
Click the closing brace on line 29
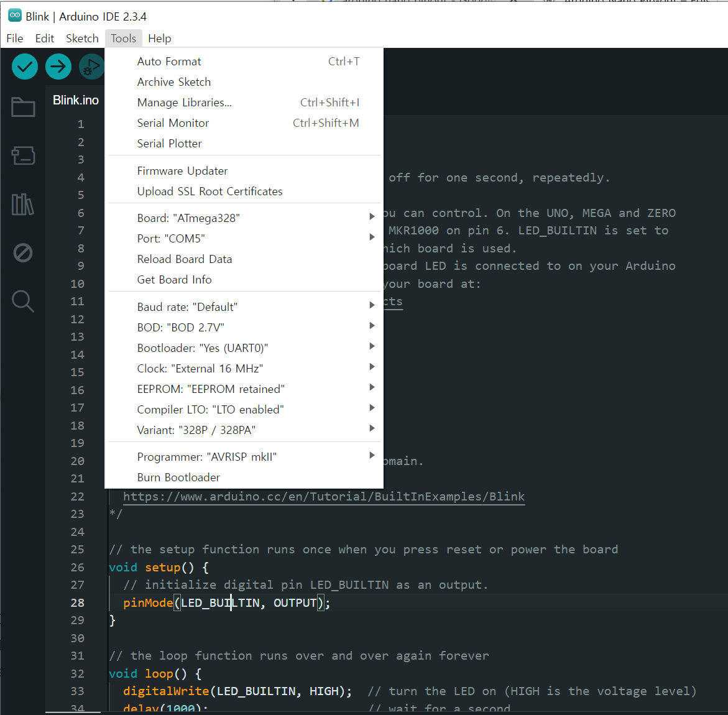pos(112,620)
